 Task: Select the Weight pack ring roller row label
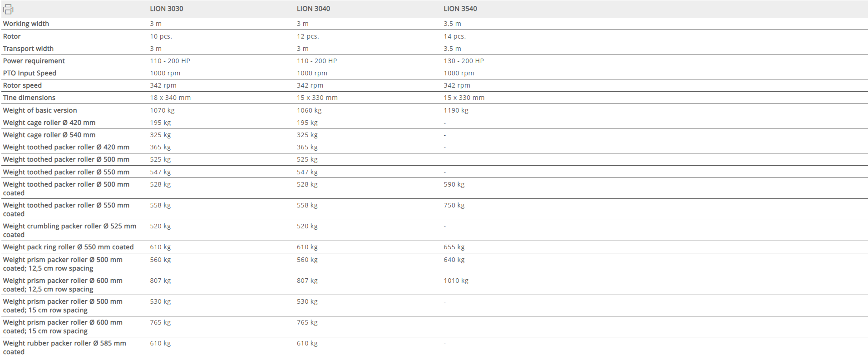click(x=68, y=247)
